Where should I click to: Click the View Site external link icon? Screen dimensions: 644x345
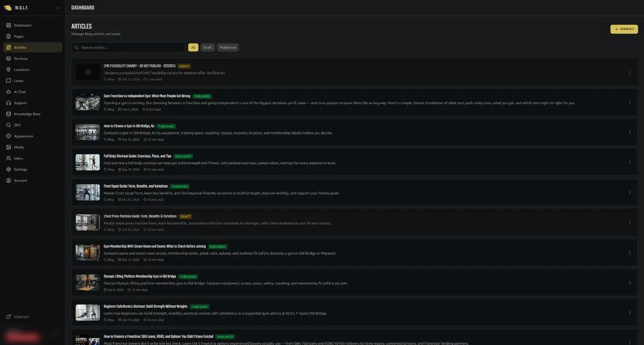pos(9,317)
